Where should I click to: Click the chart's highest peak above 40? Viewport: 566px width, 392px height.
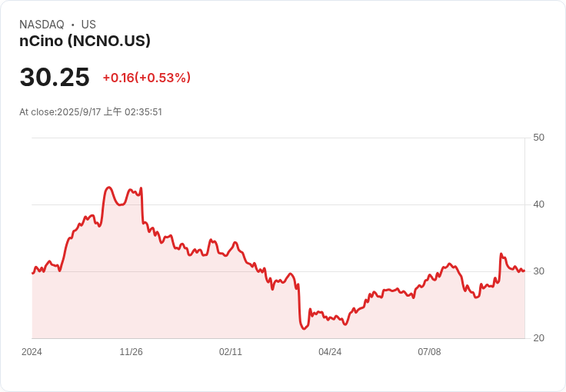108,188
